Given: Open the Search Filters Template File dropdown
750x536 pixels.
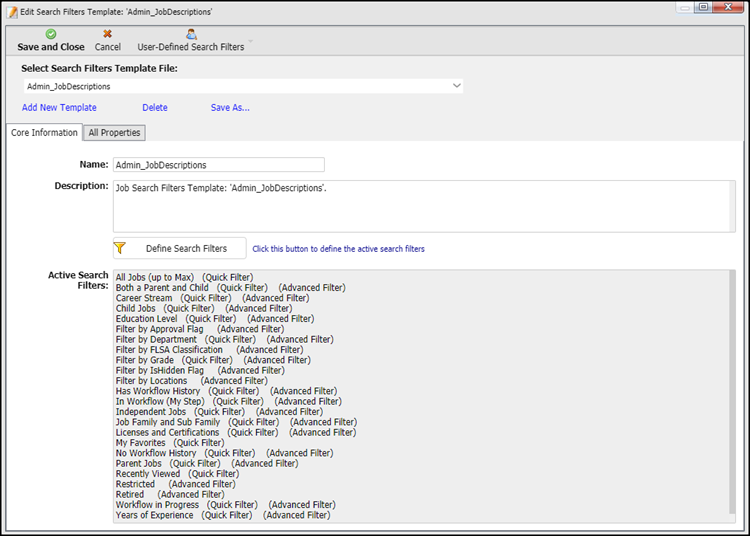Looking at the screenshot, I should [x=456, y=86].
